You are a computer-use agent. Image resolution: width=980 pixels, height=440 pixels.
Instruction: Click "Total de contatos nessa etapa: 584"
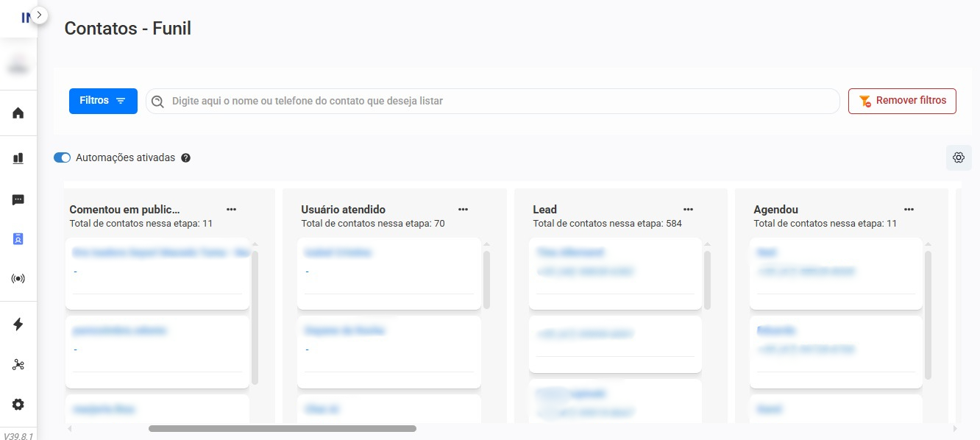607,224
